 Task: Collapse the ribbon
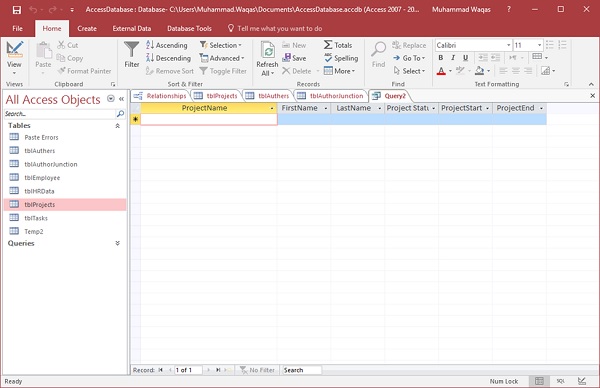(591, 84)
